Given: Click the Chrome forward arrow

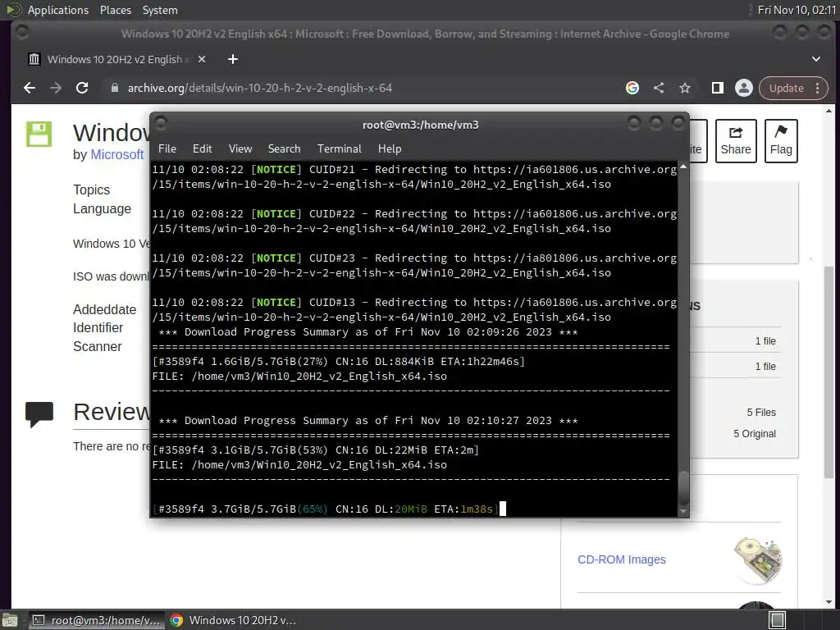Looking at the screenshot, I should (x=56, y=88).
